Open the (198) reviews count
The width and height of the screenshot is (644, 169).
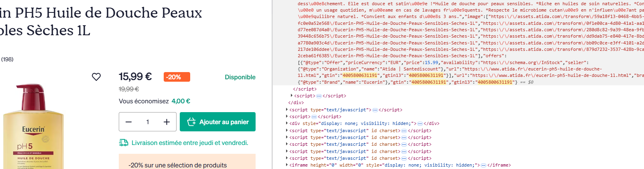7,59
